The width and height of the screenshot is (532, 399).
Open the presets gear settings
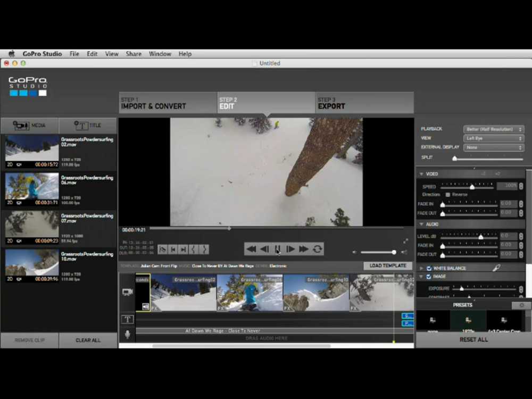[x=521, y=305]
